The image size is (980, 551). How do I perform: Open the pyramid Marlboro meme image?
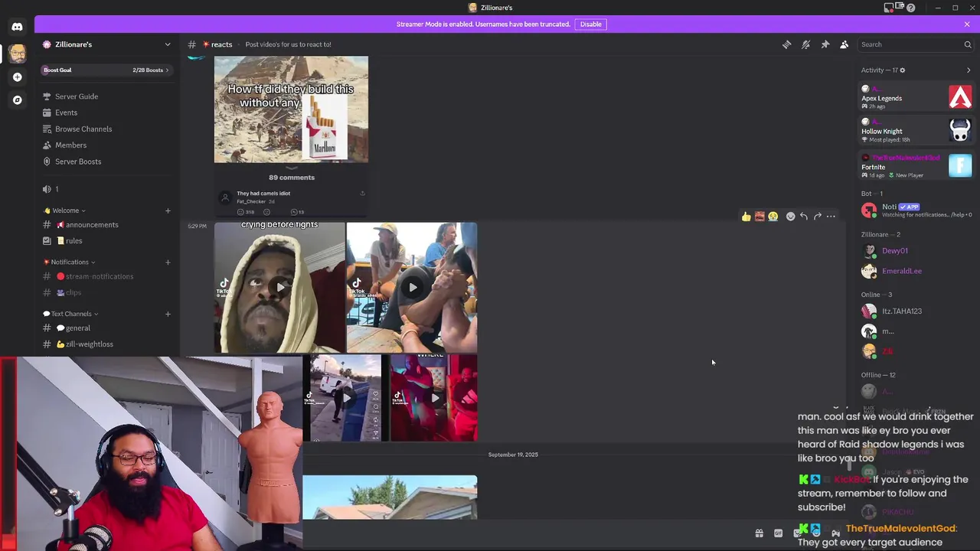tap(291, 109)
